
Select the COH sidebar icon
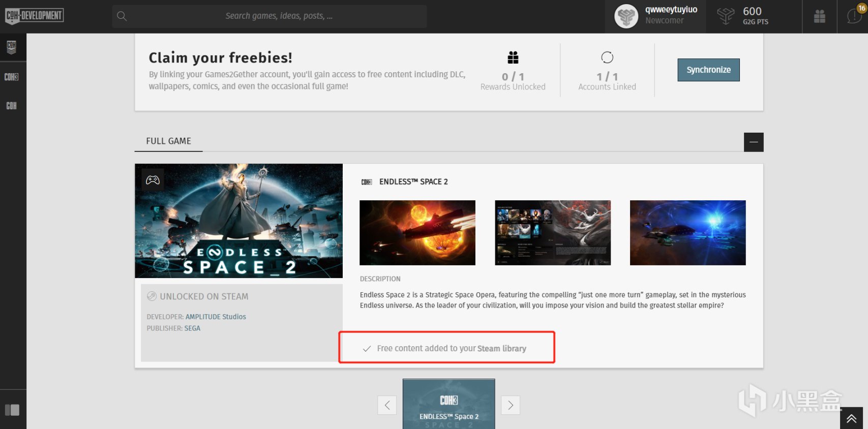click(x=11, y=106)
